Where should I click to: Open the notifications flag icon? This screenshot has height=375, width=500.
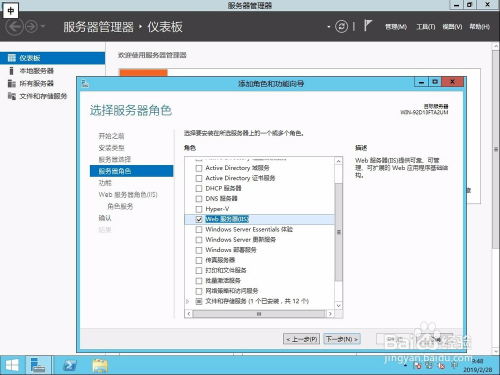click(x=367, y=26)
